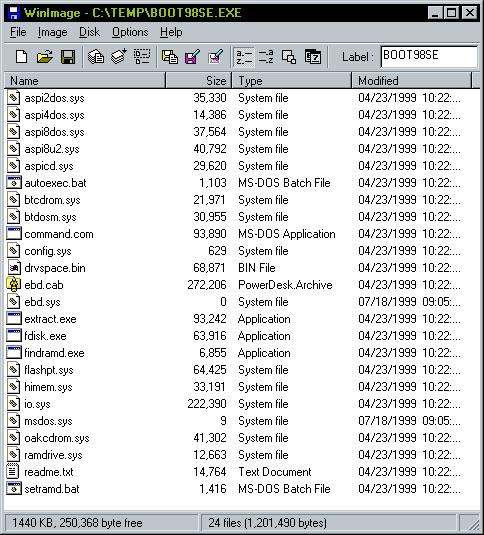Screen dimensions: 484x535
Task: Click the New image toolbar icon
Action: (21, 57)
